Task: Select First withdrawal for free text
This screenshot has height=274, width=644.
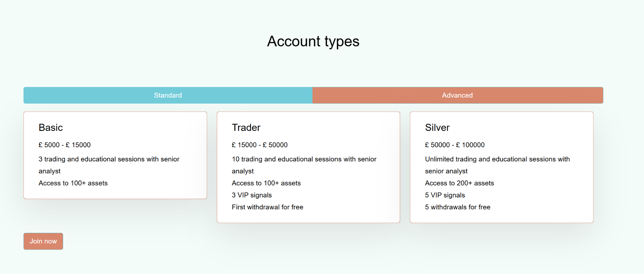Action: [267, 207]
